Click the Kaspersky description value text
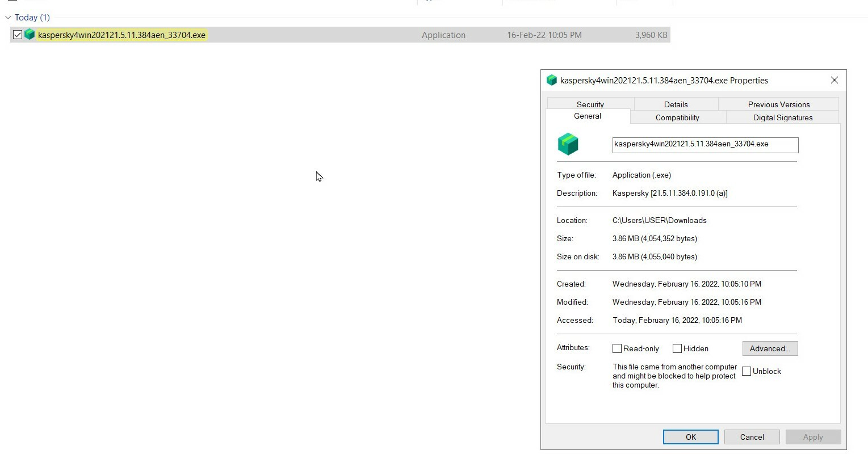The image size is (868, 471). pyautogui.click(x=670, y=194)
